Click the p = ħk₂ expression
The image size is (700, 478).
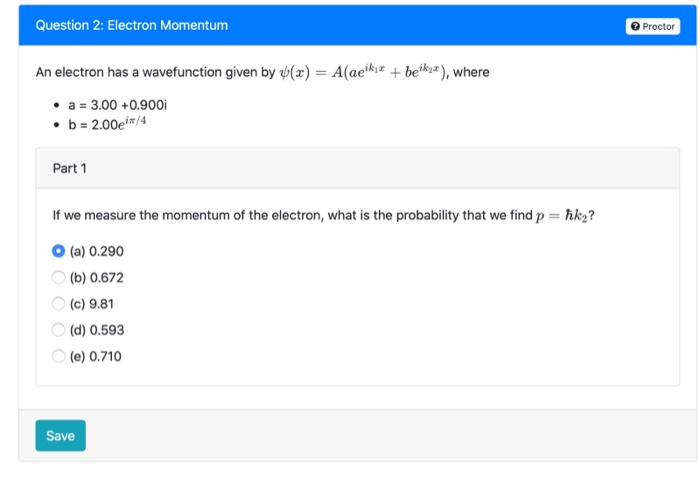[563, 215]
